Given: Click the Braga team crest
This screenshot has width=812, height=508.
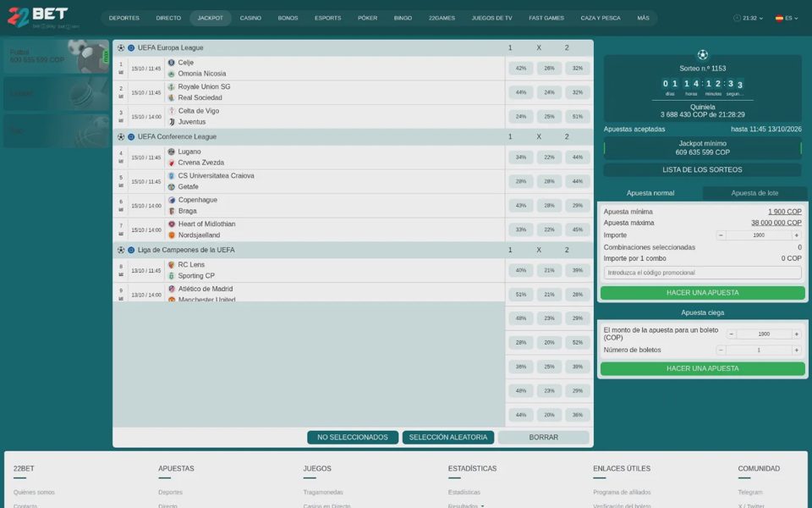Looking at the screenshot, I should coord(172,211).
